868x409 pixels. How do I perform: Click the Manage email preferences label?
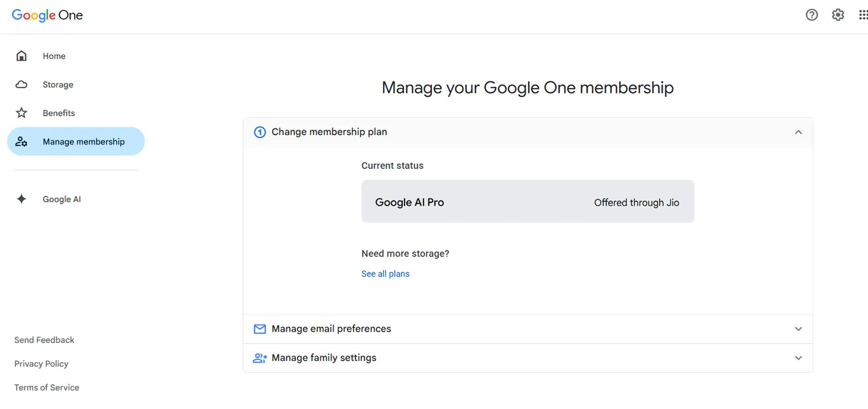click(x=331, y=329)
